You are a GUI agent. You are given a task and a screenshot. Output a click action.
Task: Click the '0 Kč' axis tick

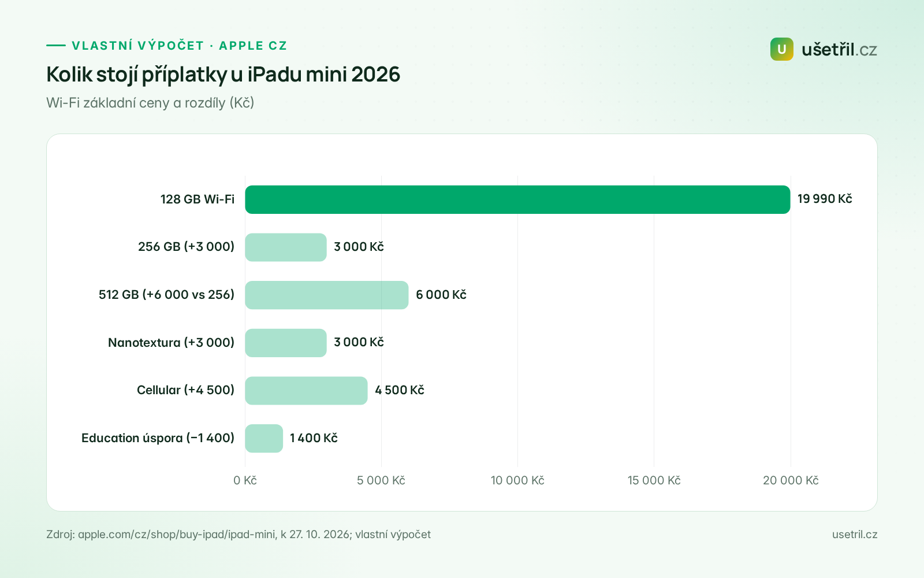click(x=245, y=480)
